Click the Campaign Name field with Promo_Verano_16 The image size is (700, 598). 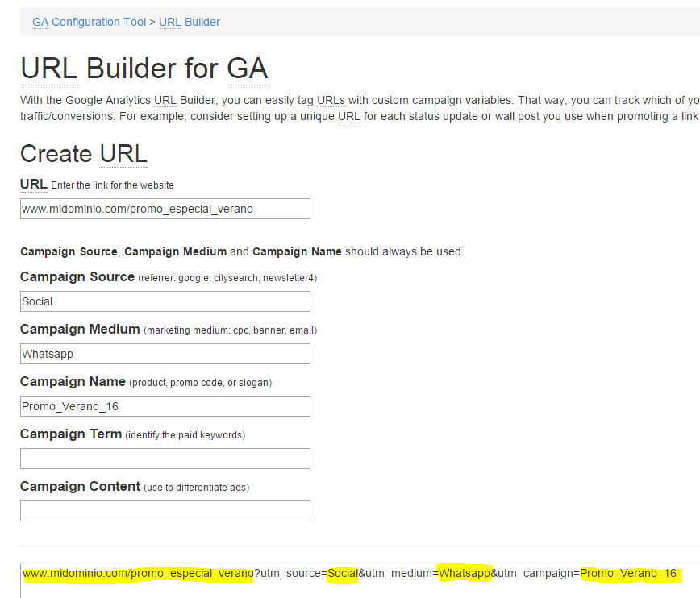(x=165, y=406)
